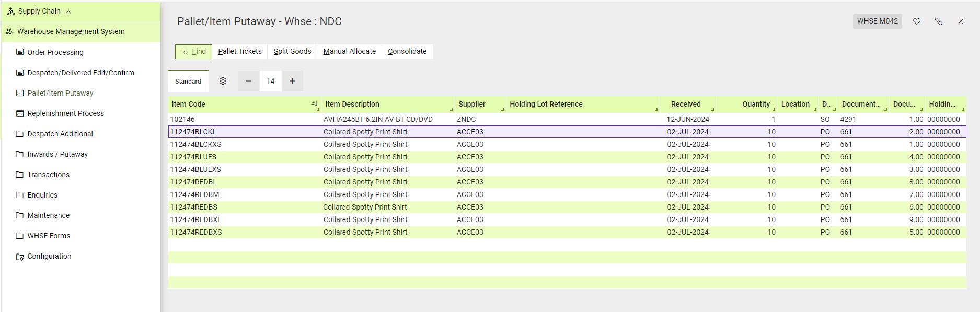Open the grid settings gear icon
Image resolution: width=980 pixels, height=312 pixels.
point(223,81)
